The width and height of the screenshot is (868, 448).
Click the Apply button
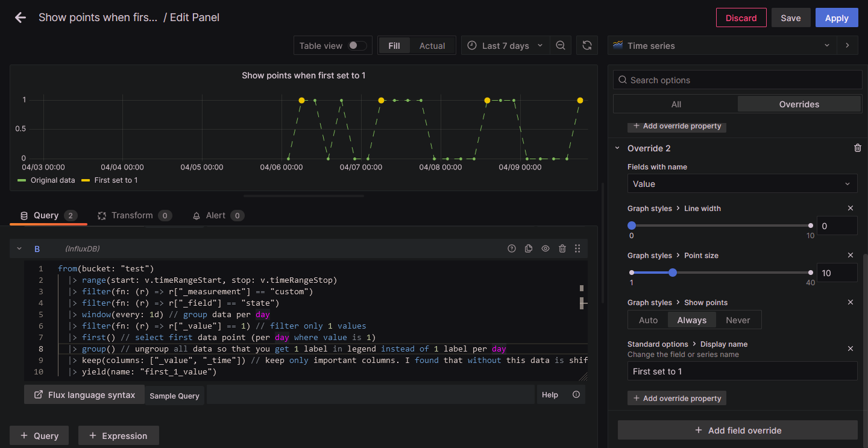pos(836,18)
